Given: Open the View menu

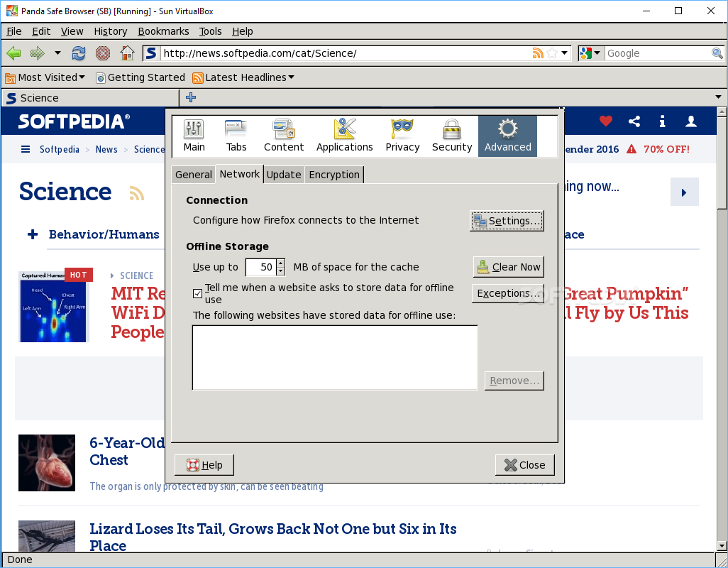Looking at the screenshot, I should (72, 31).
